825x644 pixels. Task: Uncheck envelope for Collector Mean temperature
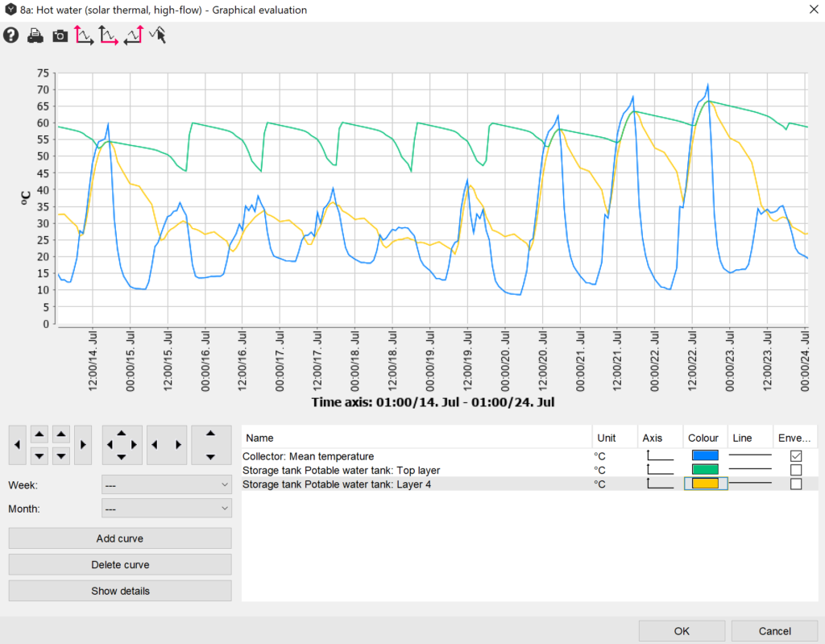coord(796,456)
